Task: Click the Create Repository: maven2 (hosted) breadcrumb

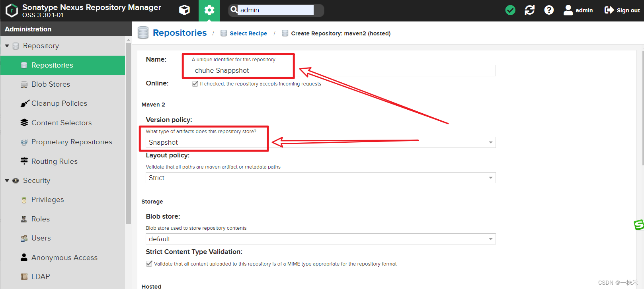Action: (341, 33)
